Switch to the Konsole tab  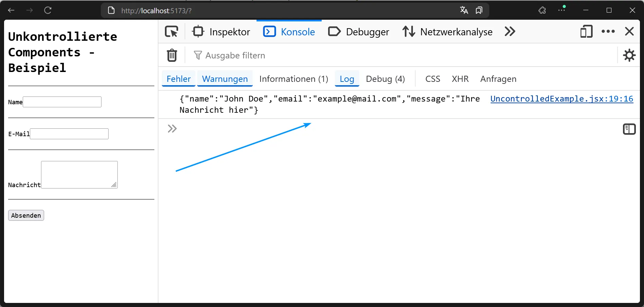click(289, 32)
